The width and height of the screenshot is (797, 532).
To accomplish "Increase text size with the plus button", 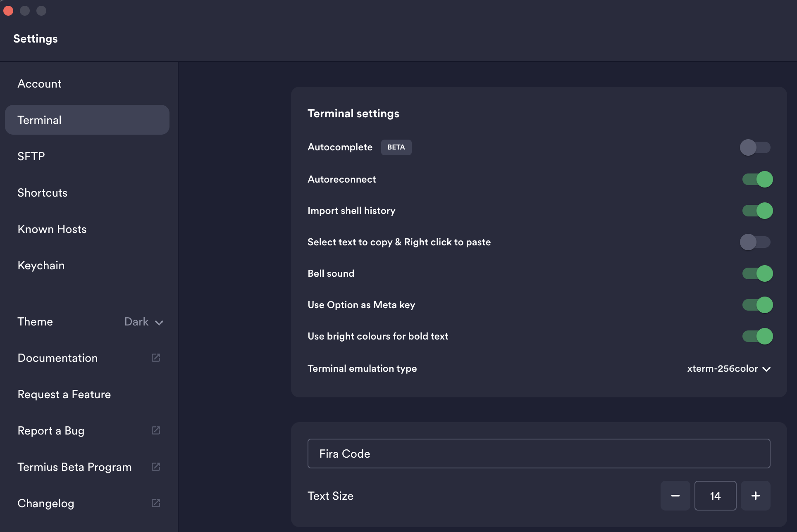I will (755, 496).
